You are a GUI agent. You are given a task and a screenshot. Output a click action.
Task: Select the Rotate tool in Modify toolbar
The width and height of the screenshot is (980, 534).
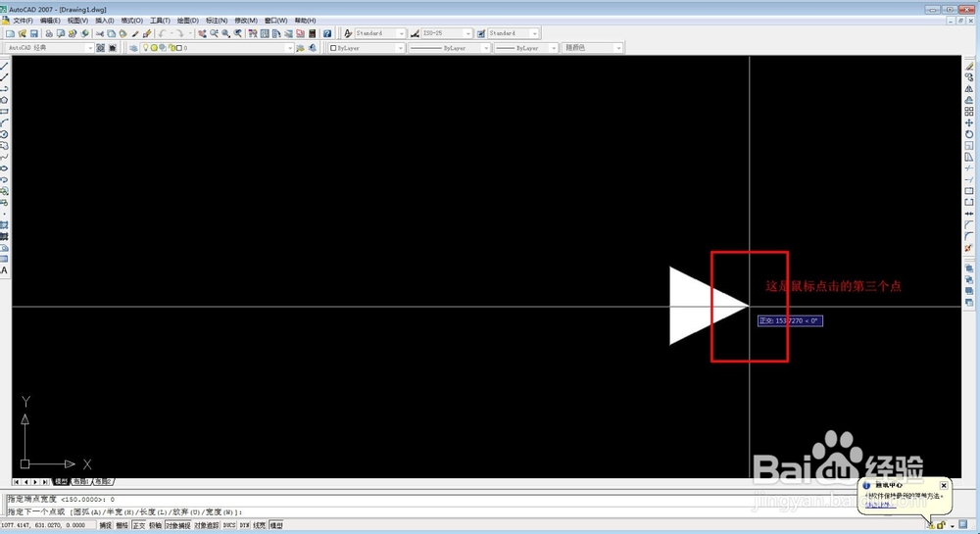969,134
